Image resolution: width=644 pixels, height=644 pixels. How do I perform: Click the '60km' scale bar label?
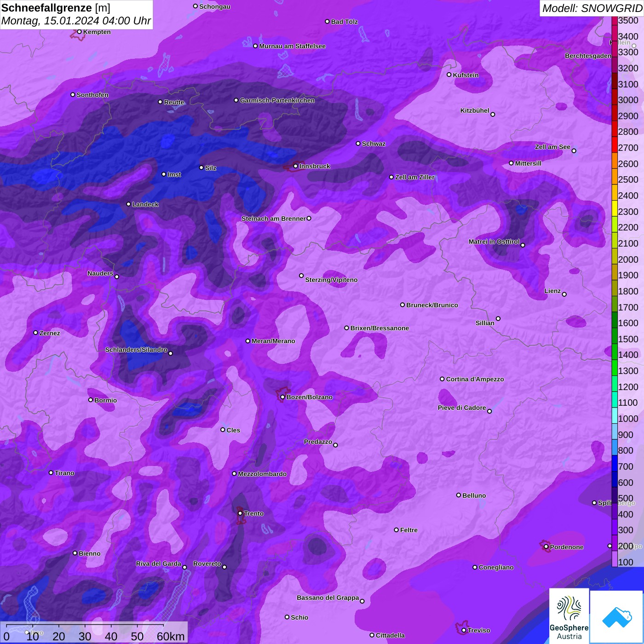(x=171, y=637)
